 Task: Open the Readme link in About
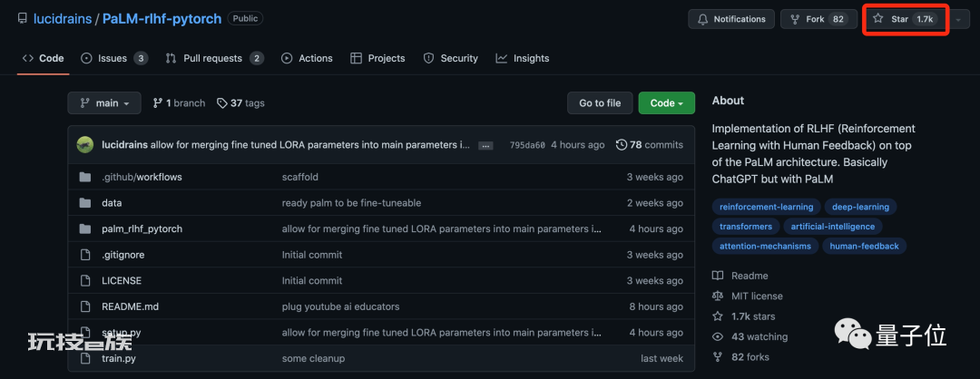coord(740,276)
